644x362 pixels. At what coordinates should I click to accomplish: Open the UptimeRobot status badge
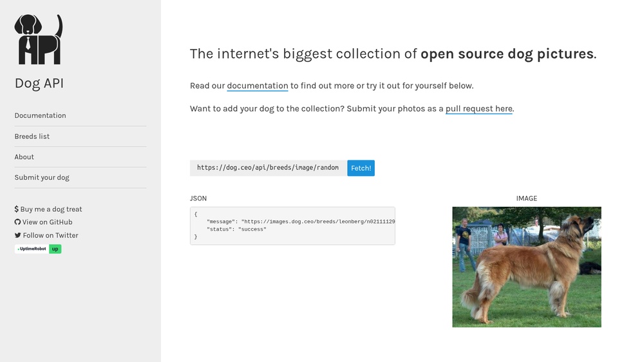click(38, 249)
